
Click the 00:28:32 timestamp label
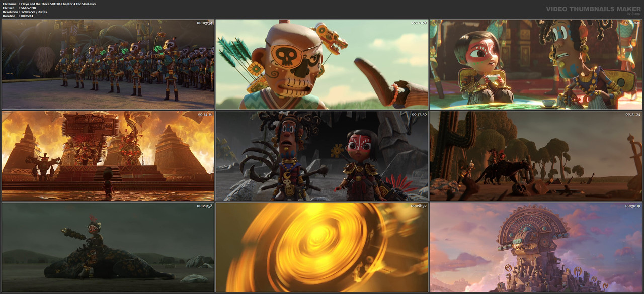coord(419,206)
